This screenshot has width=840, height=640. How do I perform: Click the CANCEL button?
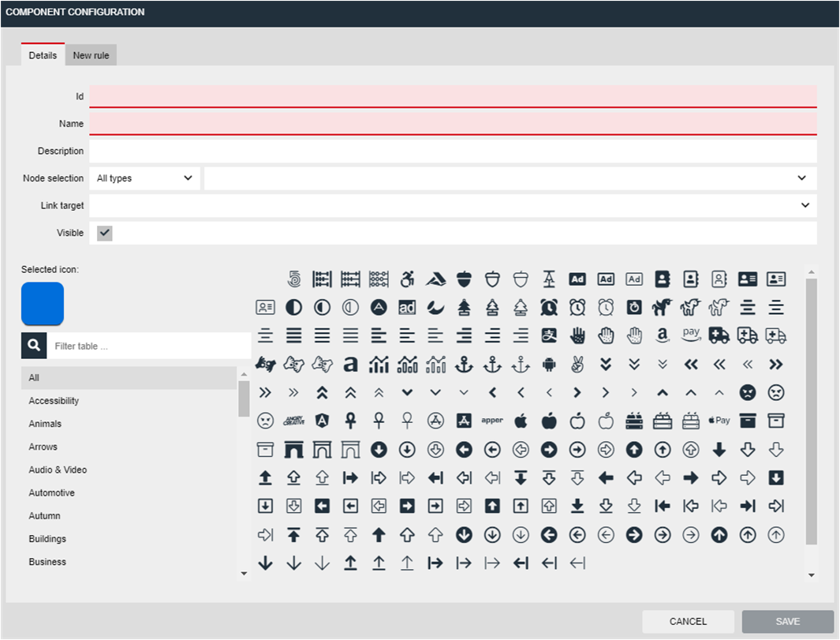click(x=688, y=621)
